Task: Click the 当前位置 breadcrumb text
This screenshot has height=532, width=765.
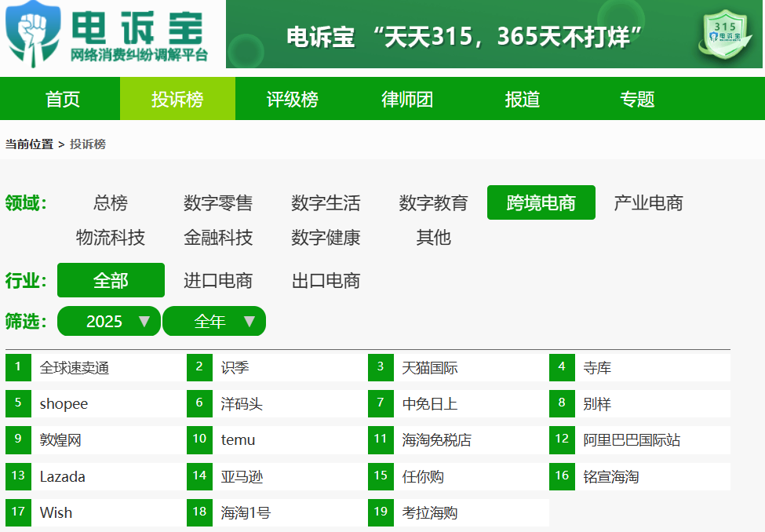Action: (29, 144)
